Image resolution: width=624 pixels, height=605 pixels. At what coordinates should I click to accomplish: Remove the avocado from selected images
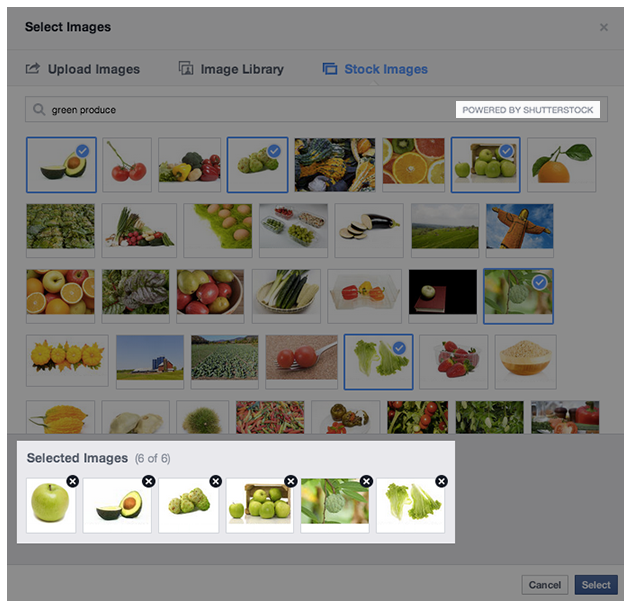(148, 481)
